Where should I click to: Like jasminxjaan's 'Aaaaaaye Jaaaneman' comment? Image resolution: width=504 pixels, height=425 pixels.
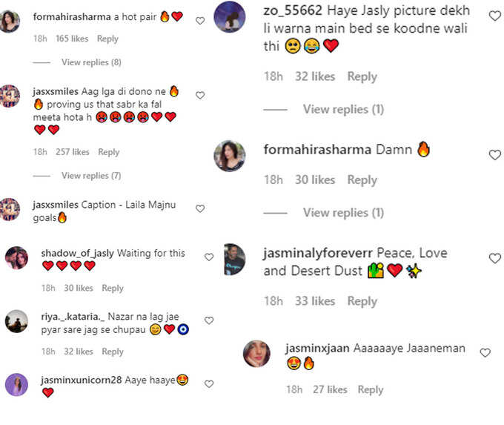click(485, 353)
